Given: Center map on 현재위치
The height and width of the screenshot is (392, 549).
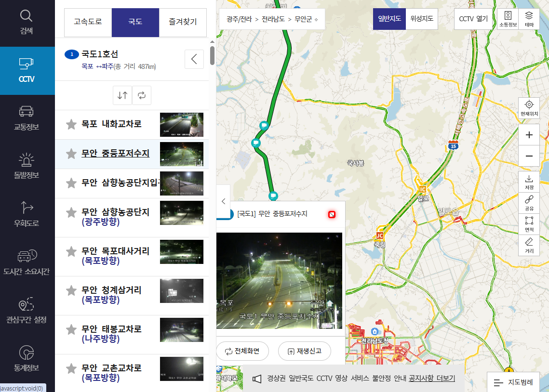Looking at the screenshot, I should point(529,108).
